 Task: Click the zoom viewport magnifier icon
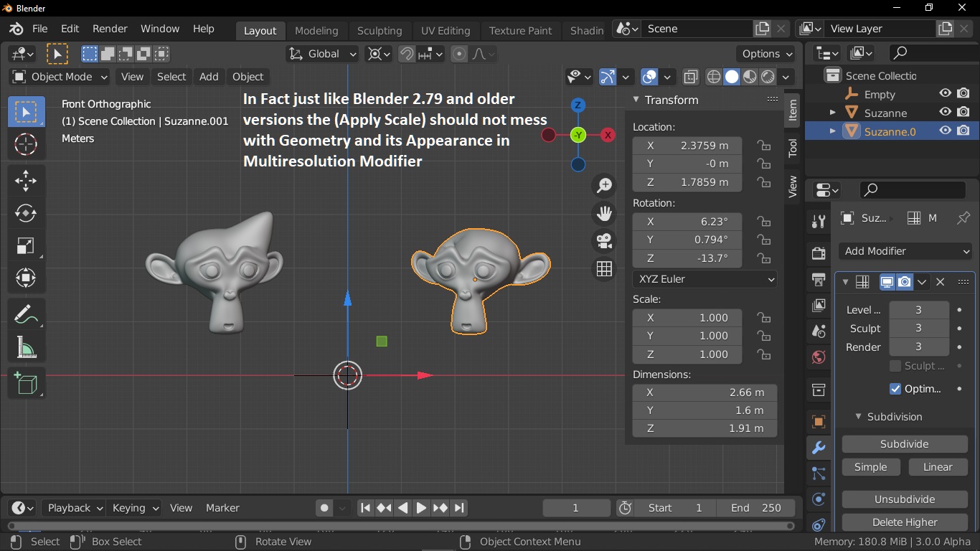tap(605, 186)
